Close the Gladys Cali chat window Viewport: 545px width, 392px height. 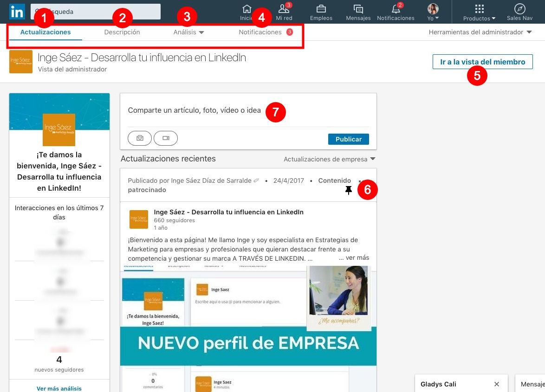[x=496, y=384]
